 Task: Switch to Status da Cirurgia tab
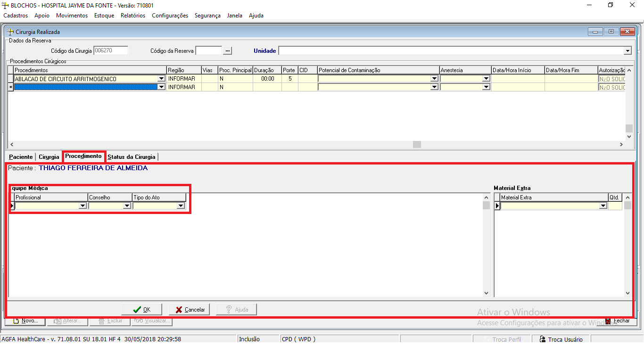tap(132, 157)
